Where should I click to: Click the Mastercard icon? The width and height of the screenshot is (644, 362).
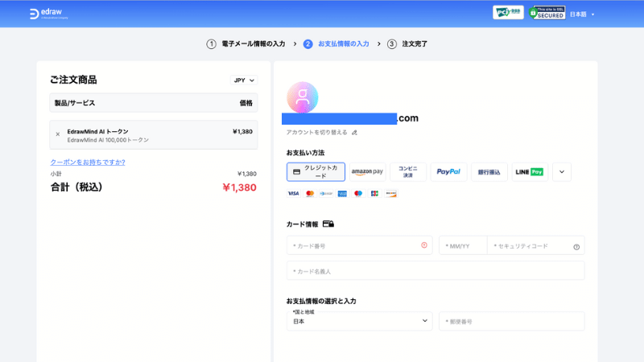tap(310, 193)
